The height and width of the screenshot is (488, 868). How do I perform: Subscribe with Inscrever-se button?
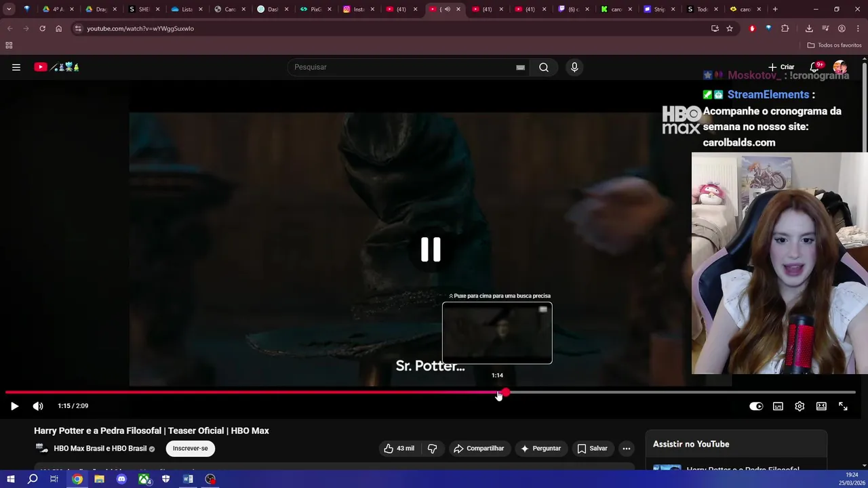[x=190, y=449]
